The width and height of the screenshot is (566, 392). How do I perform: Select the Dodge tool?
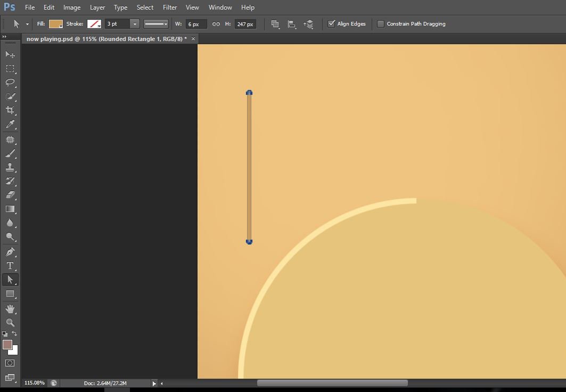[10, 236]
